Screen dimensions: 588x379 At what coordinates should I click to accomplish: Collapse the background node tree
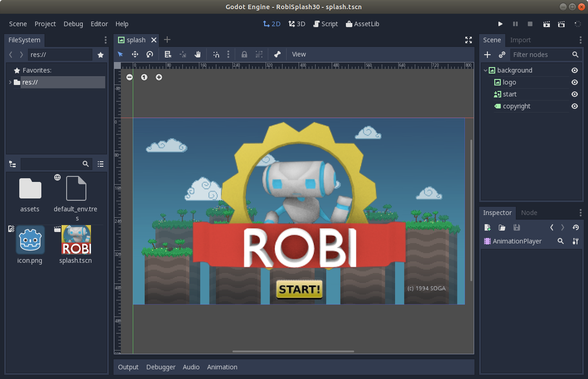[486, 70]
